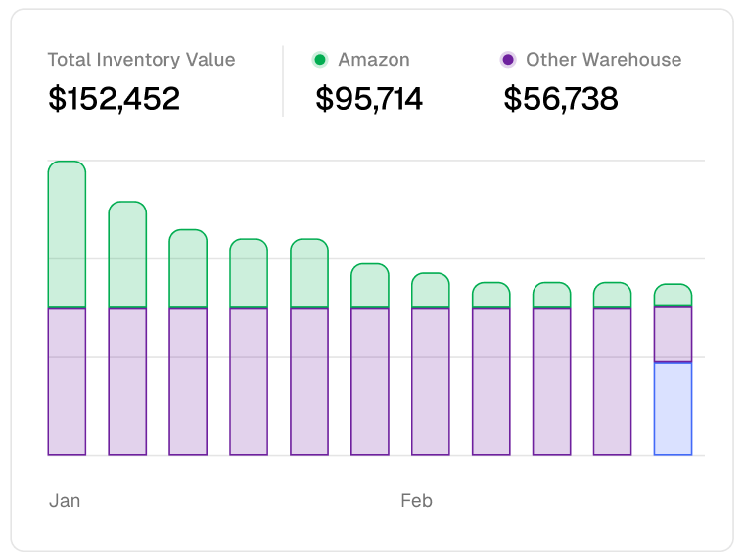Select purple segment of fourth bar from left

[x=249, y=382]
